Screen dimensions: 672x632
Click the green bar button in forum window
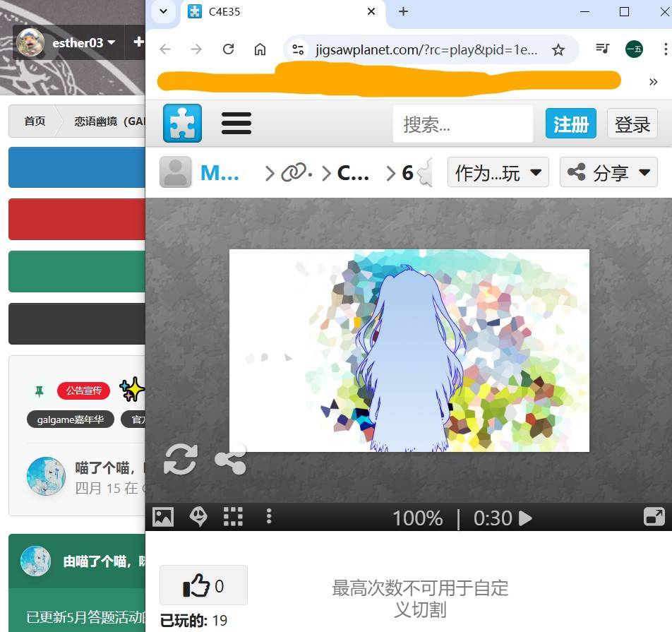click(77, 271)
